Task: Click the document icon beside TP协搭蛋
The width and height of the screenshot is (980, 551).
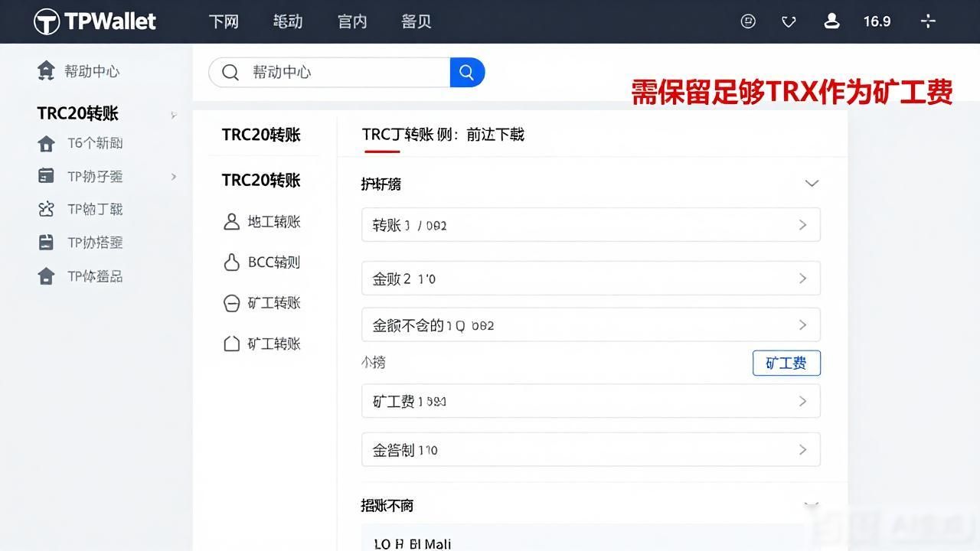Action: [46, 243]
